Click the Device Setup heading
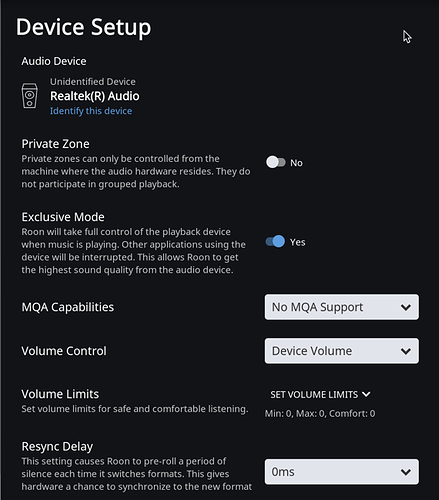The image size is (439, 500). [84, 28]
